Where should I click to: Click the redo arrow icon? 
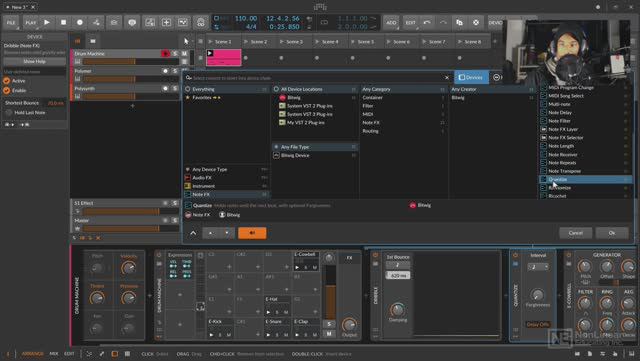point(443,22)
